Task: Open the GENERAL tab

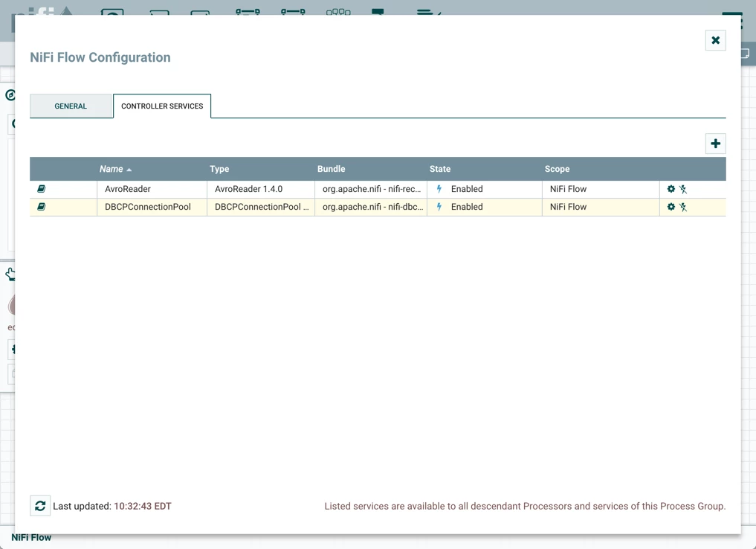Action: point(71,106)
